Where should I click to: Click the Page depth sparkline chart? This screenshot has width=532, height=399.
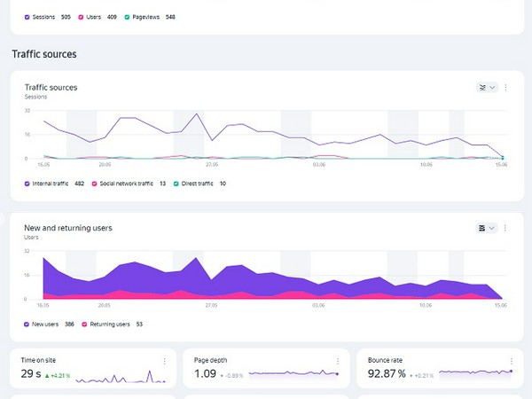coord(293,374)
